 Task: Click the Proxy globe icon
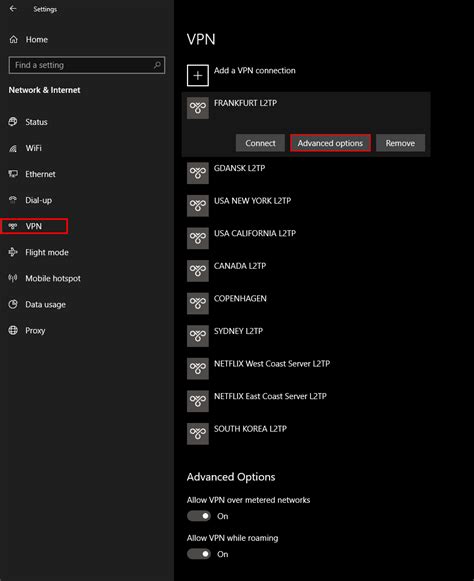click(13, 330)
